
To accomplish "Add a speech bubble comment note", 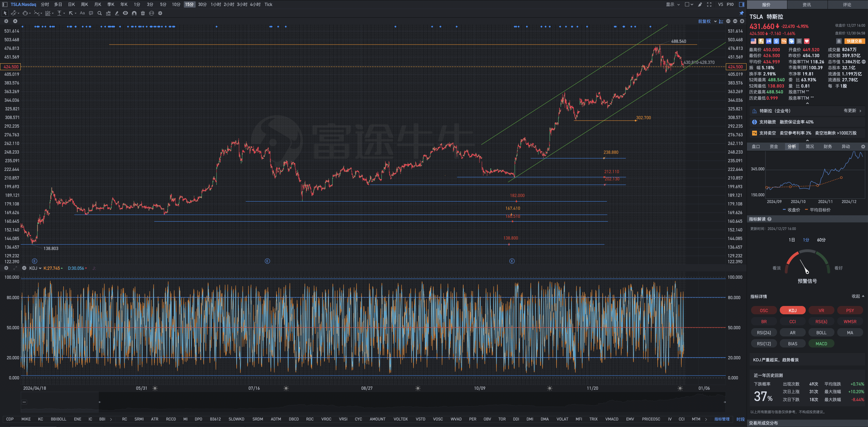I will [x=91, y=13].
